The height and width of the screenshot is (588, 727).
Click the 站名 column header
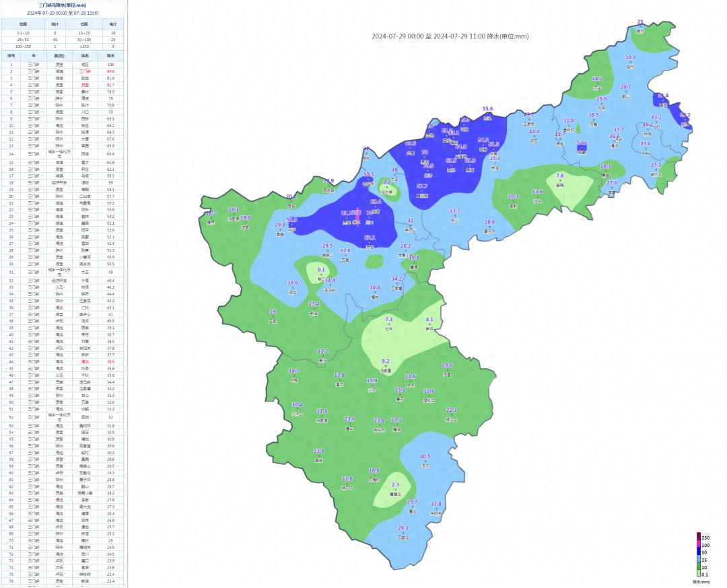[85, 56]
